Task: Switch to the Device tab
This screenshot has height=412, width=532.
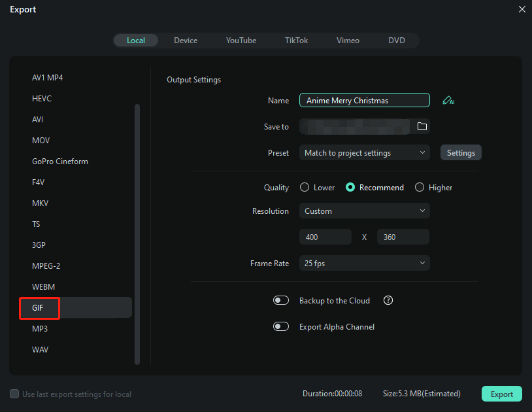Action: click(186, 41)
